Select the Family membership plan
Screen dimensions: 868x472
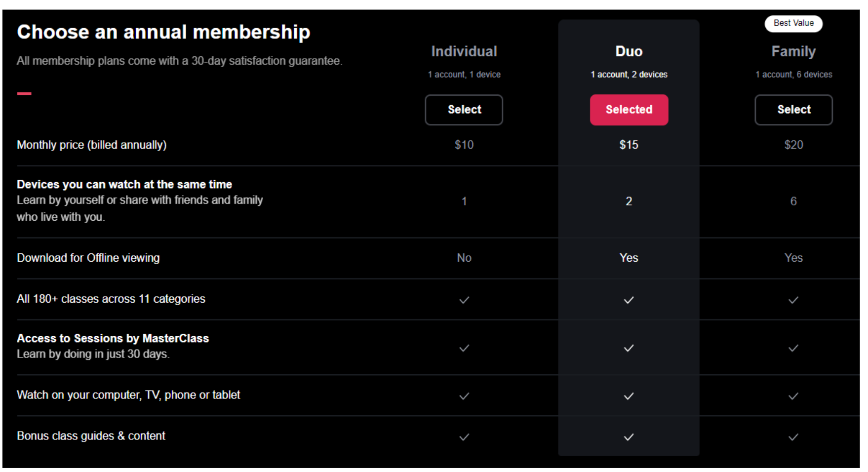click(793, 110)
